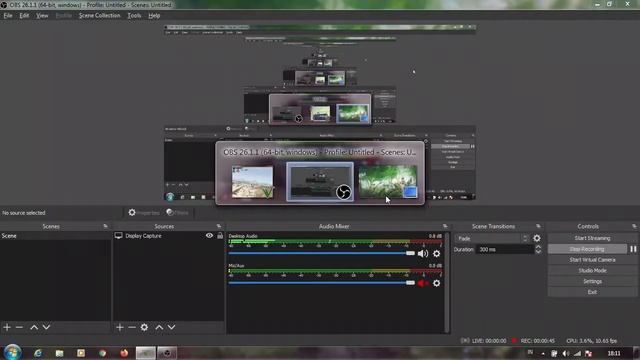The width and height of the screenshot is (640, 360).
Task: Show hidden system tray icons
Action: click(543, 353)
